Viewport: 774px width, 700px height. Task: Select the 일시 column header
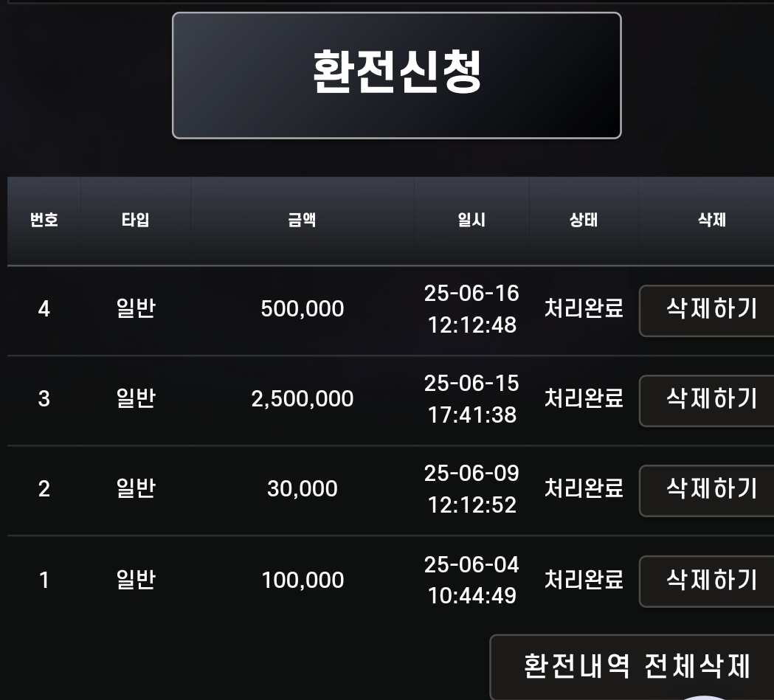pos(471,220)
